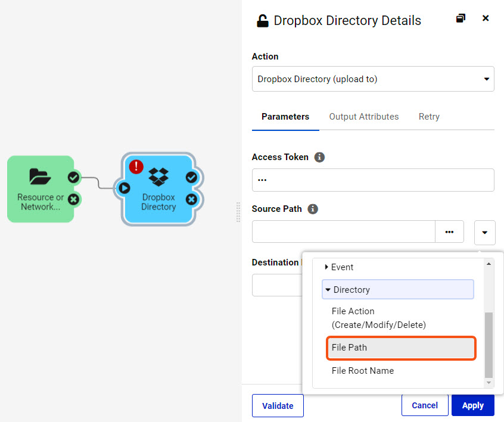This screenshot has height=422, width=504.
Task: Click the X output marker on Dropbox node
Action: [x=191, y=199]
